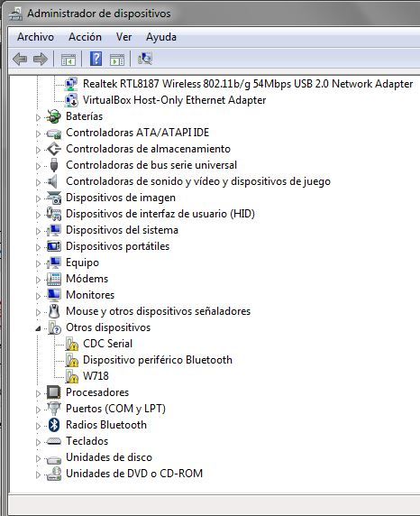Click the Monitores screen icon
The height and width of the screenshot is (516, 420).
pos(53,295)
